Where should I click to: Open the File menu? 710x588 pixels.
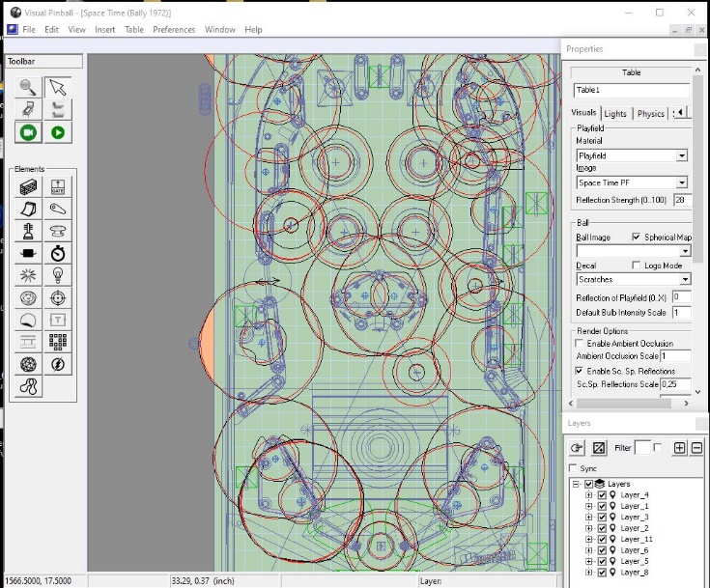tap(29, 29)
